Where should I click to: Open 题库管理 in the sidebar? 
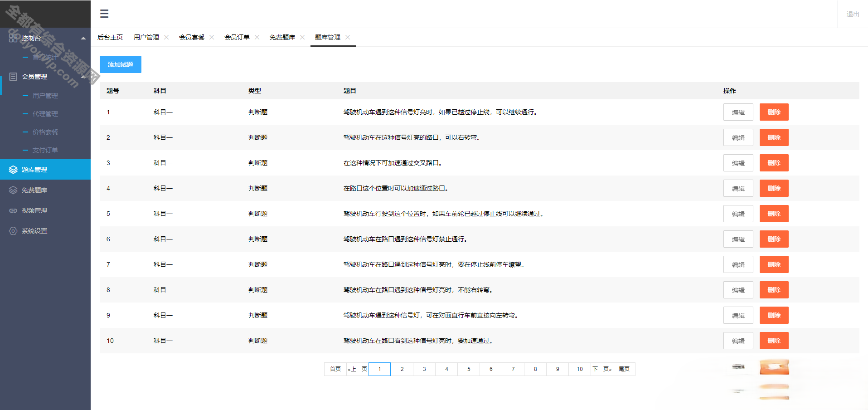[x=45, y=170]
